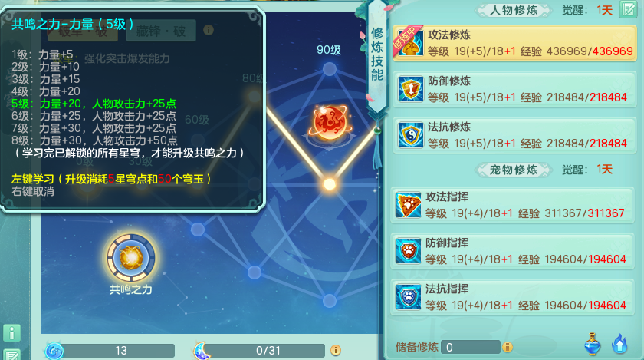Choose the 攻法指挥 paw pennant icon

[408, 205]
